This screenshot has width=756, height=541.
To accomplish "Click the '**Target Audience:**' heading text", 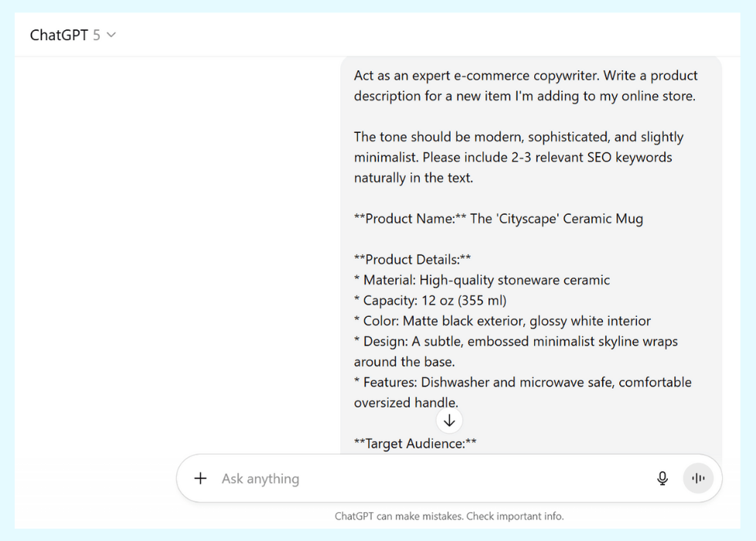I will 415,444.
